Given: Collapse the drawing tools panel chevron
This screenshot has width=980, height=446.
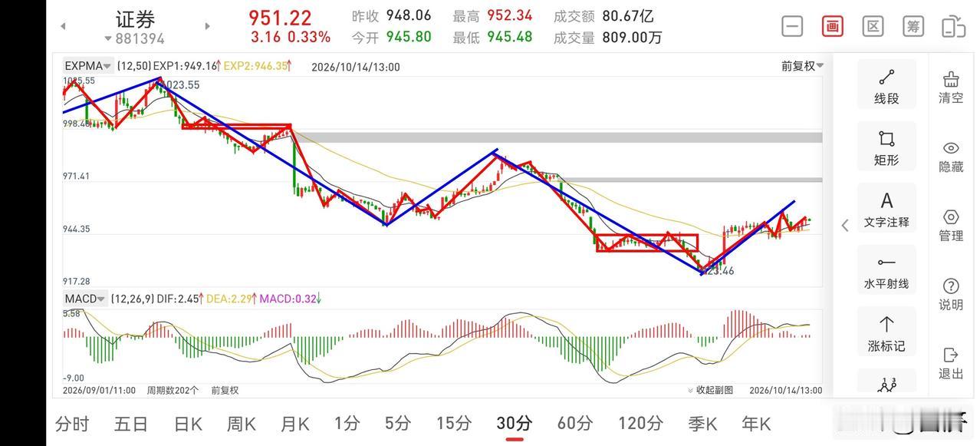Looking at the screenshot, I should click(845, 225).
